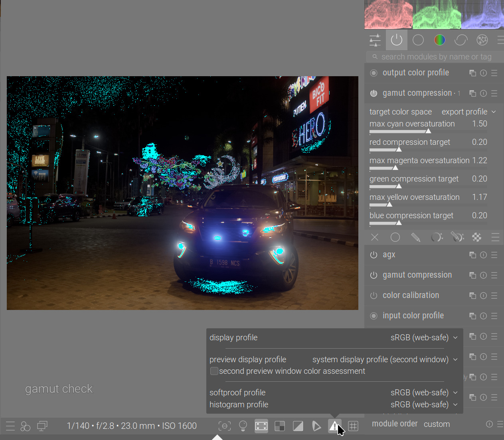This screenshot has width=504, height=440.
Task: Choose the raster mask icon
Action: [x=476, y=237]
